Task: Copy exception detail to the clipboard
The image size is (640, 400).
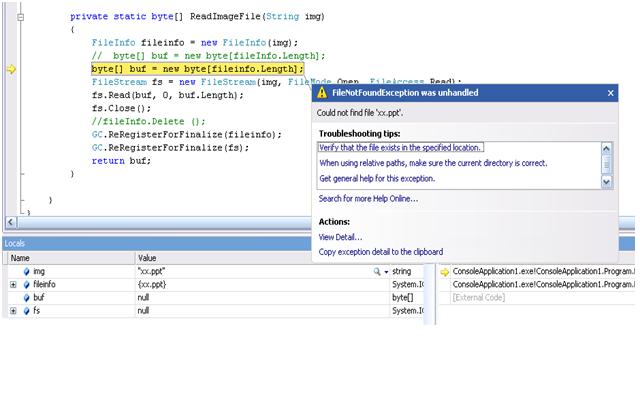Action: 380,252
